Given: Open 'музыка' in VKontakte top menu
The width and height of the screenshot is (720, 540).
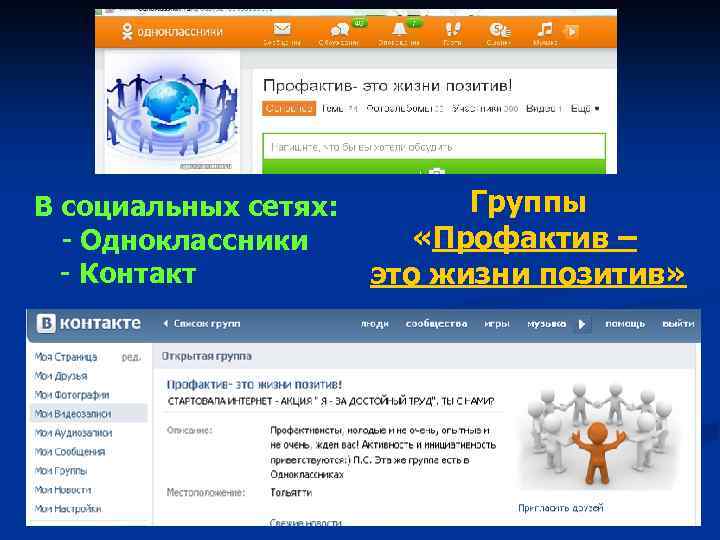Looking at the screenshot, I should click(546, 324).
